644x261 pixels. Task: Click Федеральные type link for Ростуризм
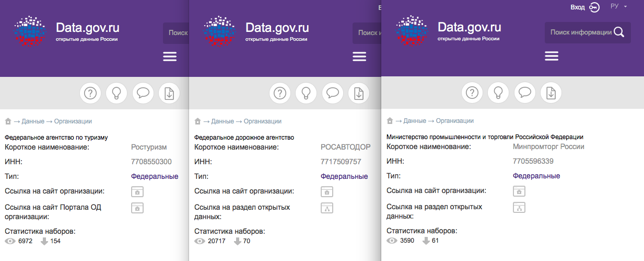[x=155, y=176]
